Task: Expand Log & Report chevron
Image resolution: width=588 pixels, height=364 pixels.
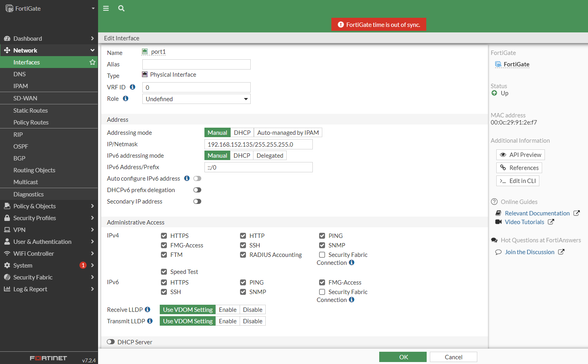Action: click(93, 289)
